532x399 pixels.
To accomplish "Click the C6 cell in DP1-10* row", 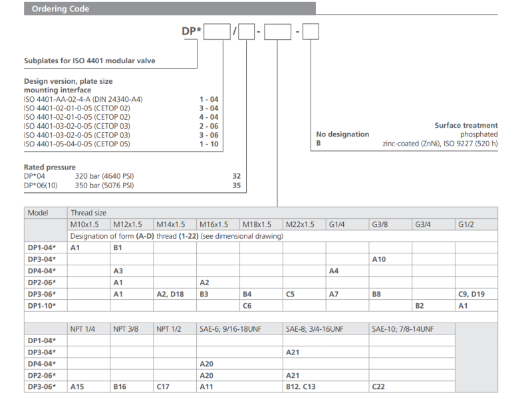I will [247, 305].
